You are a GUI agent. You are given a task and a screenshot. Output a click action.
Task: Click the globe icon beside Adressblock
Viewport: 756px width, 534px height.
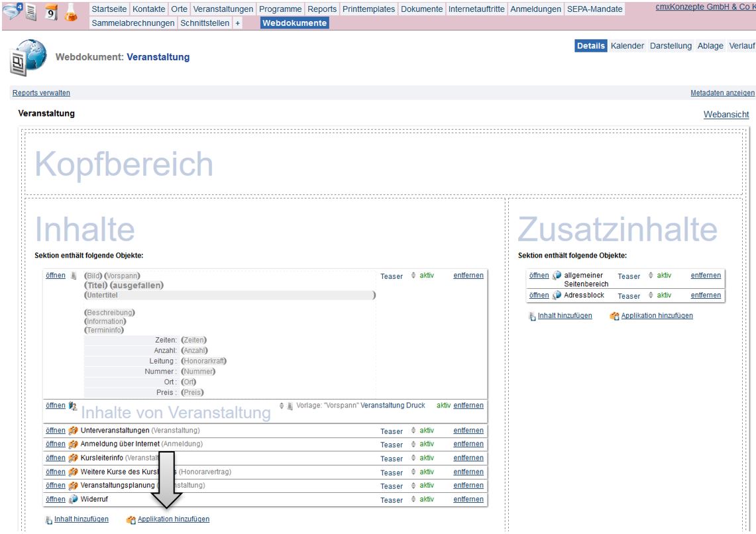coord(557,295)
